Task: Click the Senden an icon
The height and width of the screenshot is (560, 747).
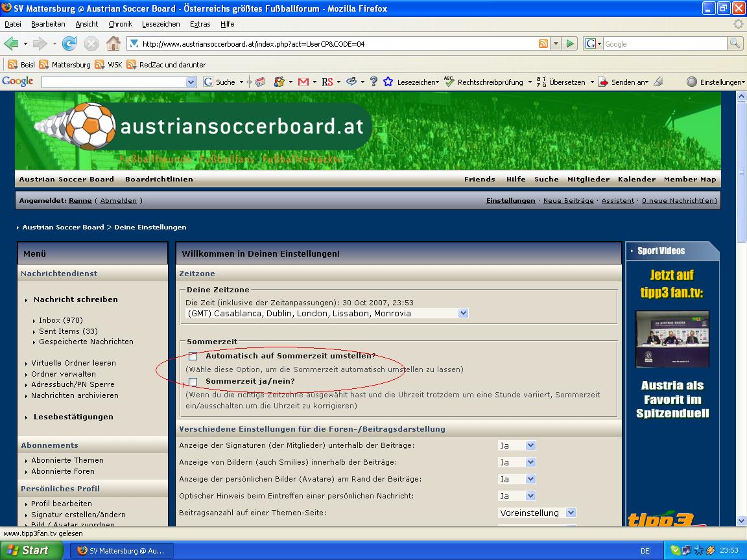Action: (x=603, y=82)
